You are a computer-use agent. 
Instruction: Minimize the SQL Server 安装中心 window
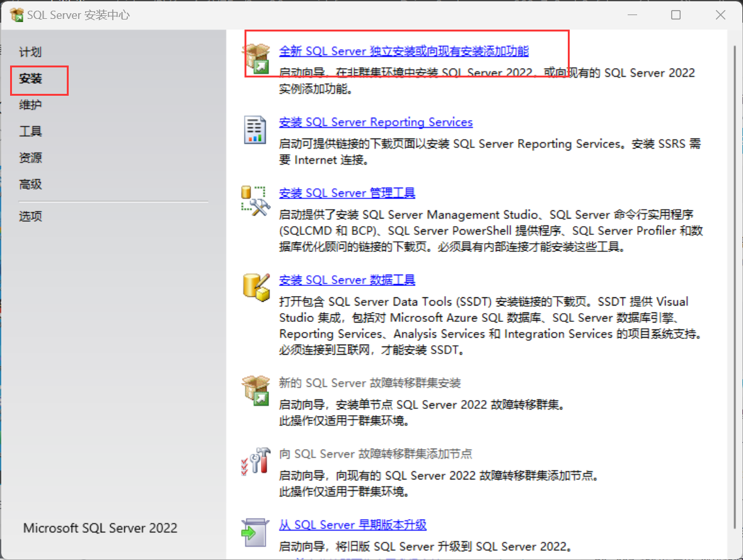click(x=632, y=15)
